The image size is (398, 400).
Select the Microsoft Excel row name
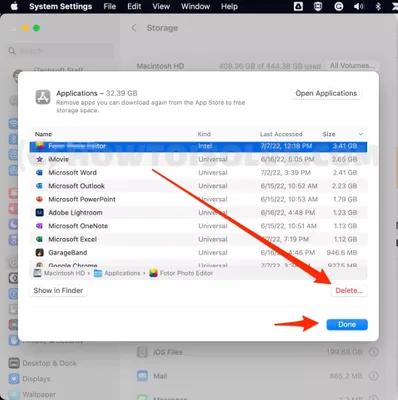tap(73, 239)
